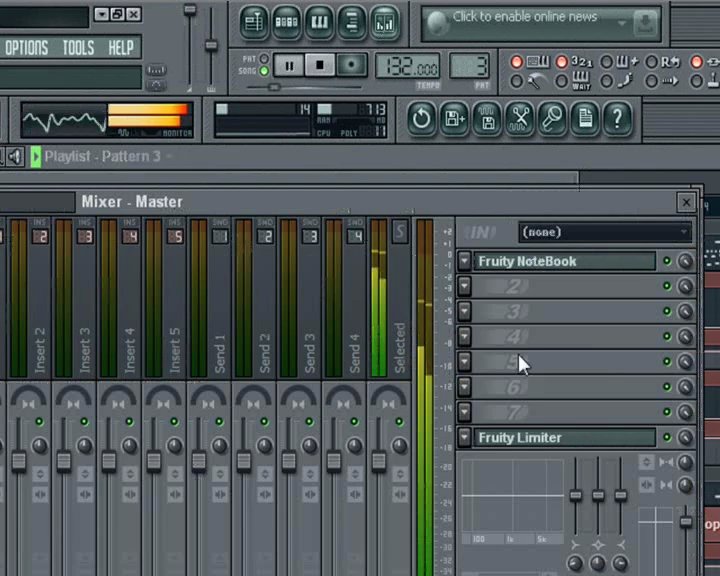Toggle the 3-2-1 countdown before recording

point(562,62)
